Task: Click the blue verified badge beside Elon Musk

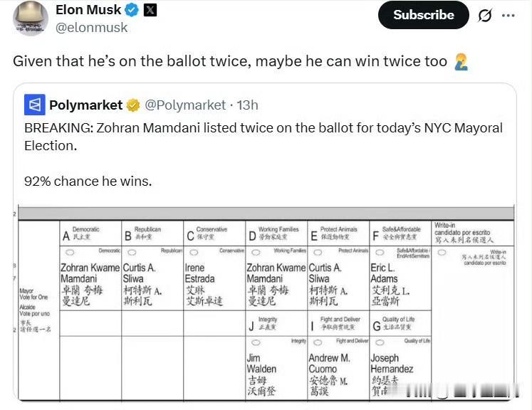Action: pos(132,10)
